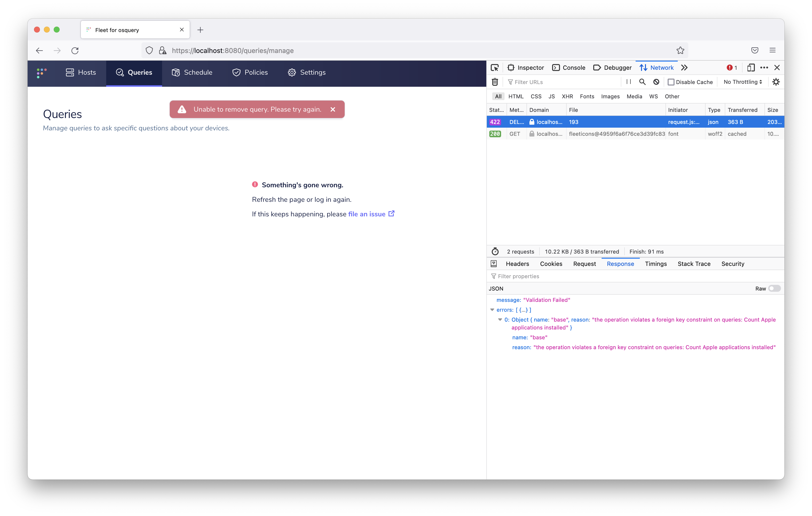Viewport: 812px width, 516px height.
Task: Open network search magnifier icon
Action: (x=643, y=82)
